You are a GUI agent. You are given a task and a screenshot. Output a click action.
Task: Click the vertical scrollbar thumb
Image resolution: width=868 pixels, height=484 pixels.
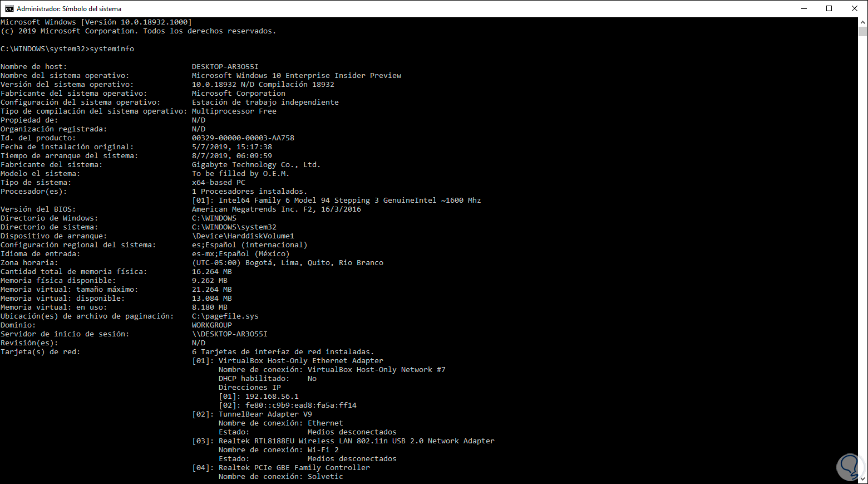point(863,31)
